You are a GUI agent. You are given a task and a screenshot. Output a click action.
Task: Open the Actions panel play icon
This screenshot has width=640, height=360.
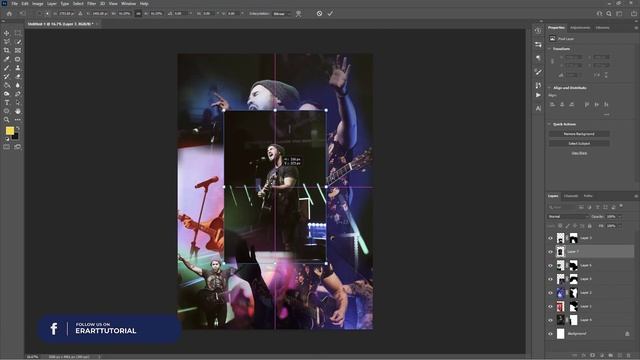[538, 95]
